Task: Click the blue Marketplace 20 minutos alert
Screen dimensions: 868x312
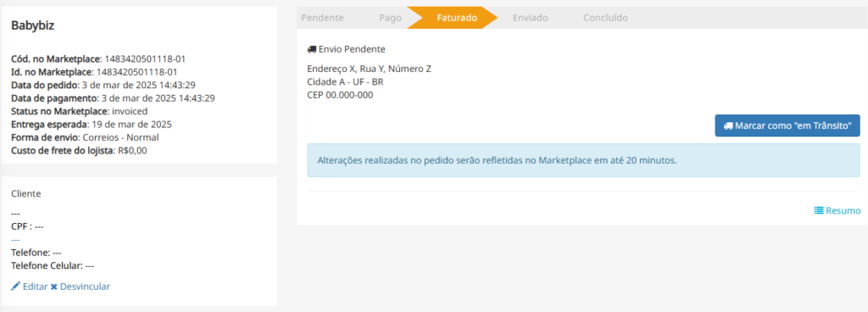Action: coord(583,160)
